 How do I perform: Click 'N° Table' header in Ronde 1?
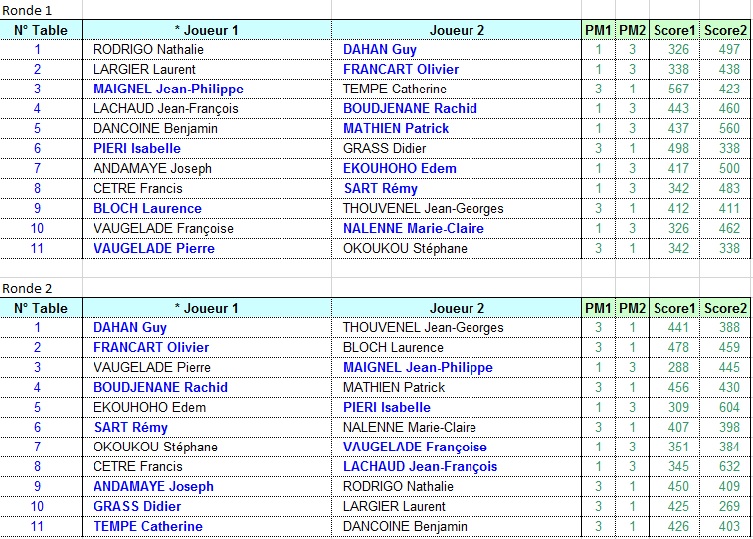tap(41, 30)
